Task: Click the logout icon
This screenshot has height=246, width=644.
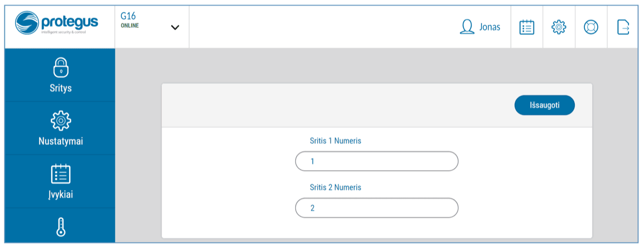Action: pyautogui.click(x=623, y=27)
